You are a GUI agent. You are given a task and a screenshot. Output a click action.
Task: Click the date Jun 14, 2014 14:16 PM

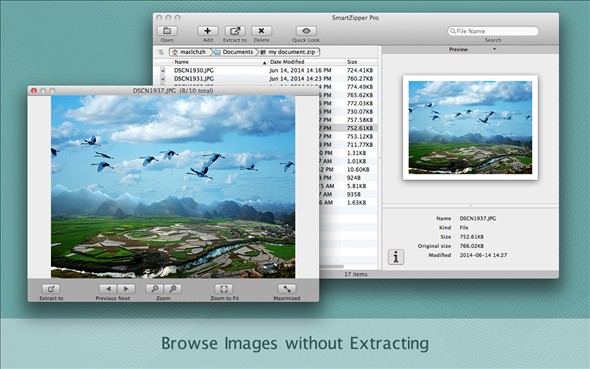coord(300,70)
